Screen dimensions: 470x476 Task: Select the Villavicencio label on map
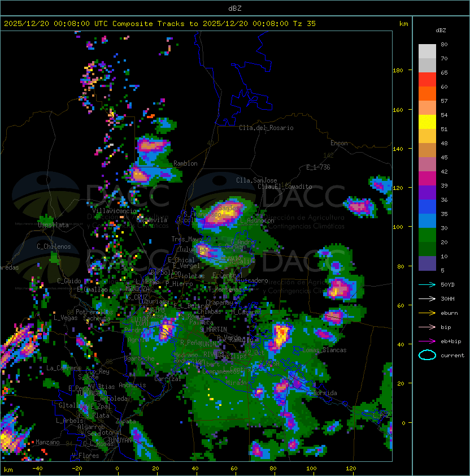114,211
